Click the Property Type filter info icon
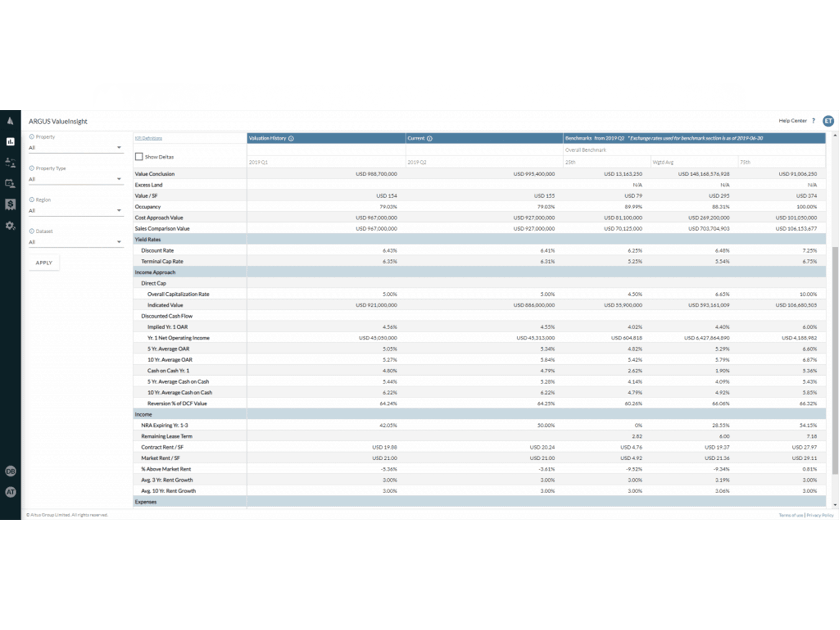 (31, 168)
